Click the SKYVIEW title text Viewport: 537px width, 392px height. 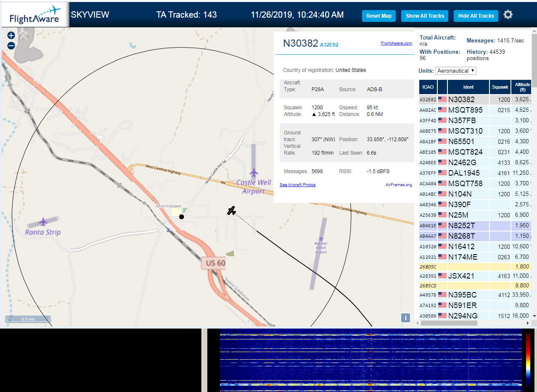pyautogui.click(x=90, y=15)
